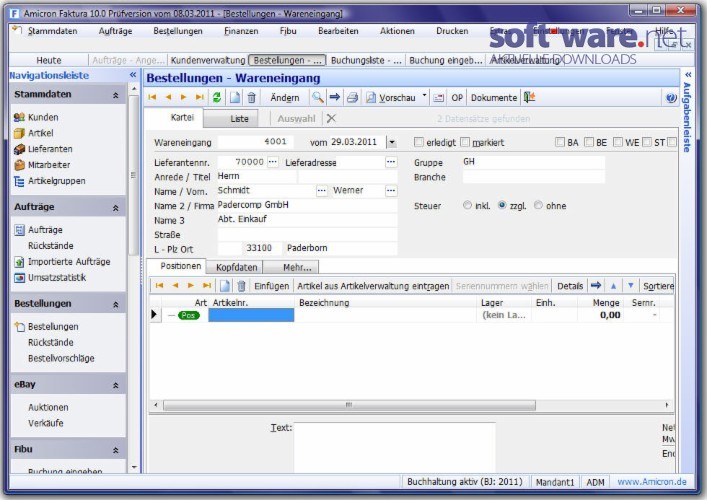The height and width of the screenshot is (500, 707).
Task: Tick the markiert checkbox
Action: pos(465,142)
